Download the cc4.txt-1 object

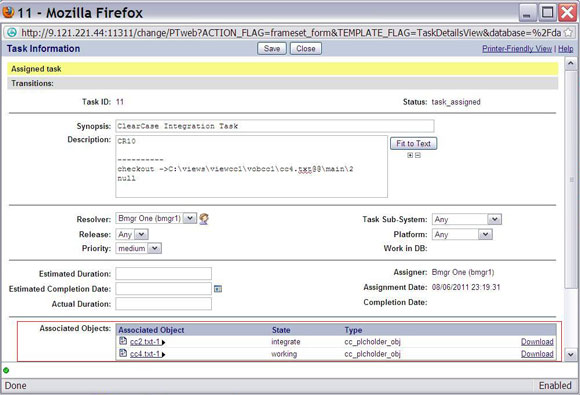click(537, 354)
